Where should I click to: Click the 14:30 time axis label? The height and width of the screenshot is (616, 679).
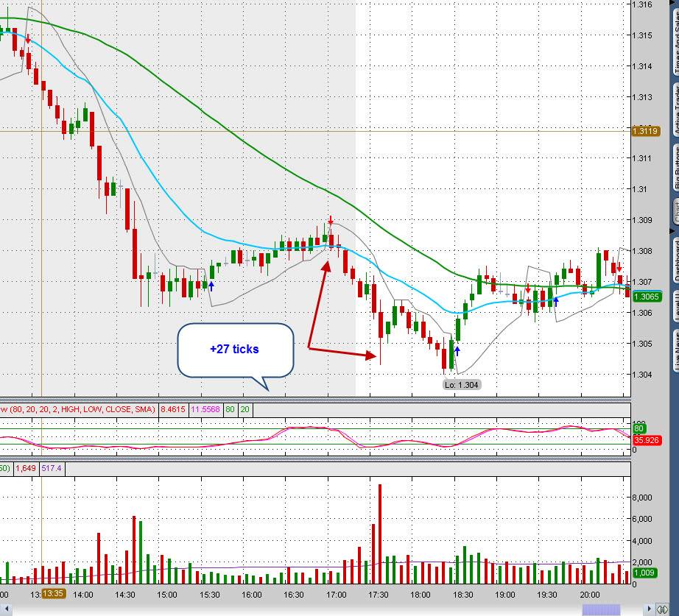click(x=124, y=595)
